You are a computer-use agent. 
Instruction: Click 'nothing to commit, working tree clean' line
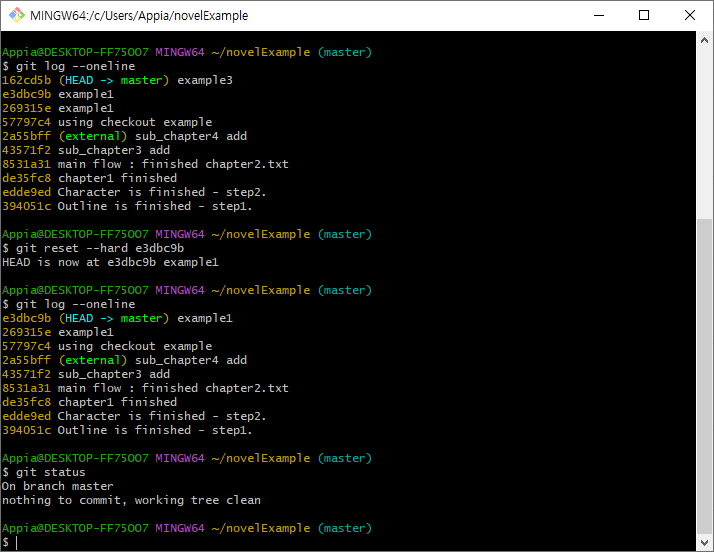131,500
